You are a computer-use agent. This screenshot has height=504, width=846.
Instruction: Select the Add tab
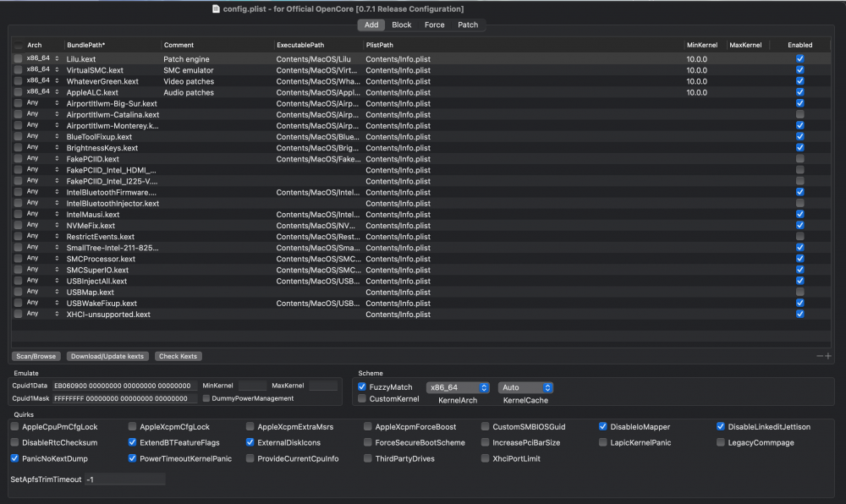click(x=371, y=25)
